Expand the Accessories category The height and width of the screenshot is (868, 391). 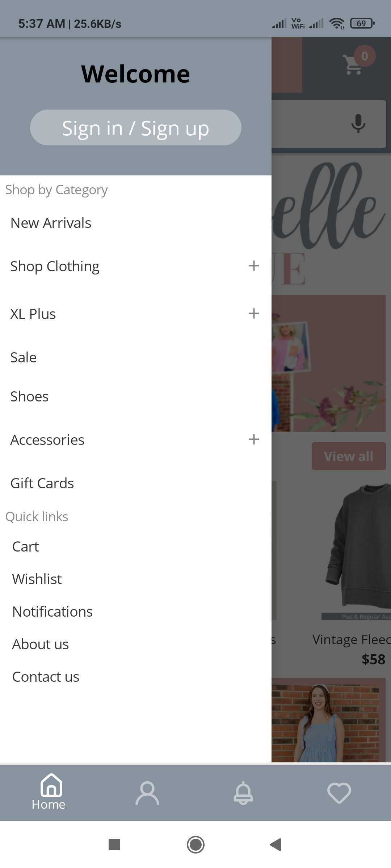click(254, 439)
